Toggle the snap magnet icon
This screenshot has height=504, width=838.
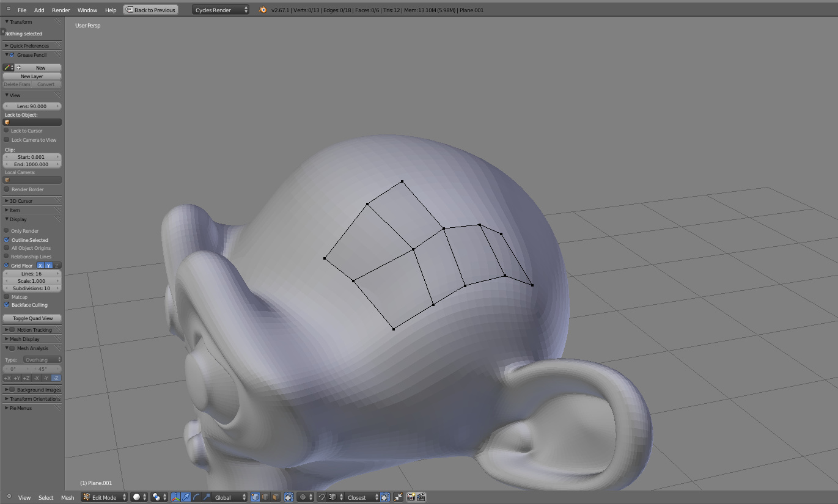point(322,497)
